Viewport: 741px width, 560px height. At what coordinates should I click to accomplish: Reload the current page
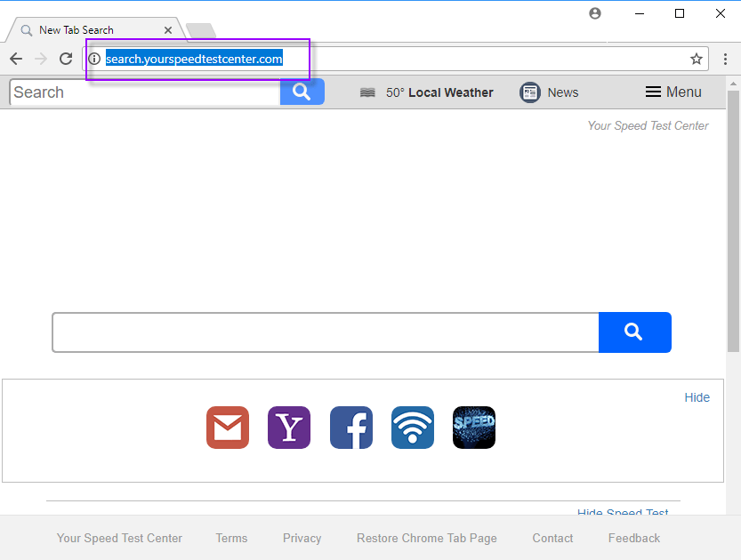click(x=66, y=59)
